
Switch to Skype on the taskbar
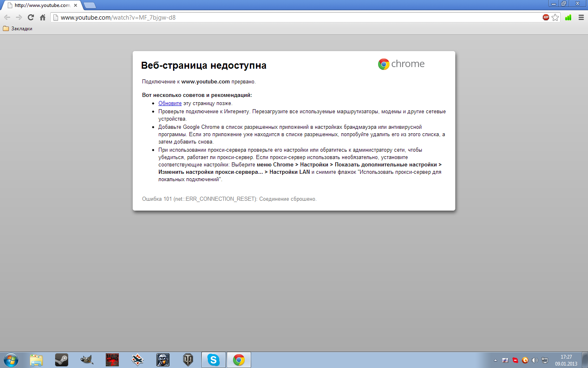214,360
